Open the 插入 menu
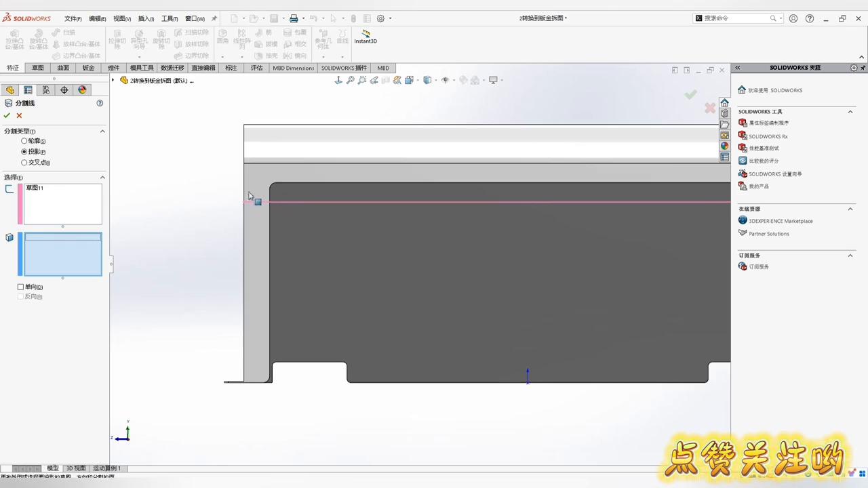Screen dimensions: 868x488 click(x=146, y=18)
